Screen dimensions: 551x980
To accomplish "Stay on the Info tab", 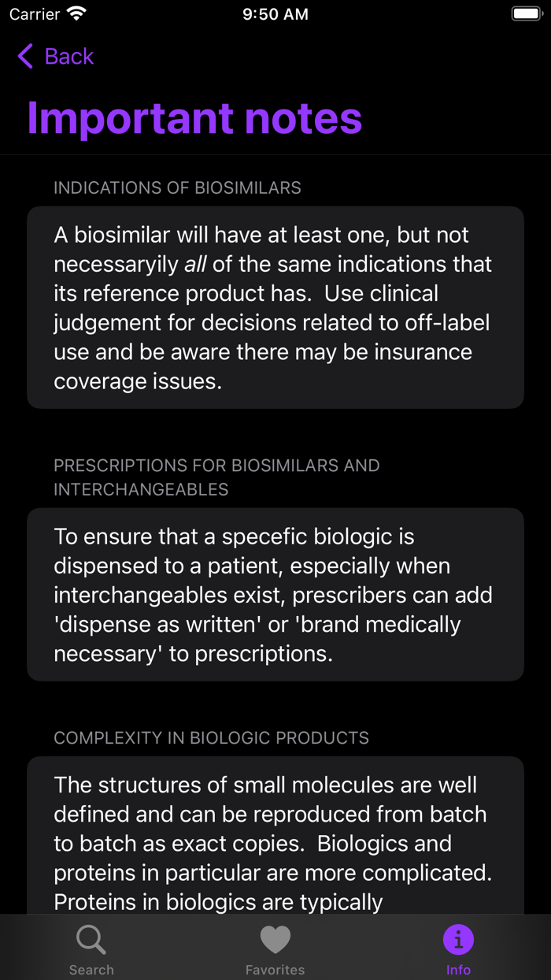I will 459,948.
